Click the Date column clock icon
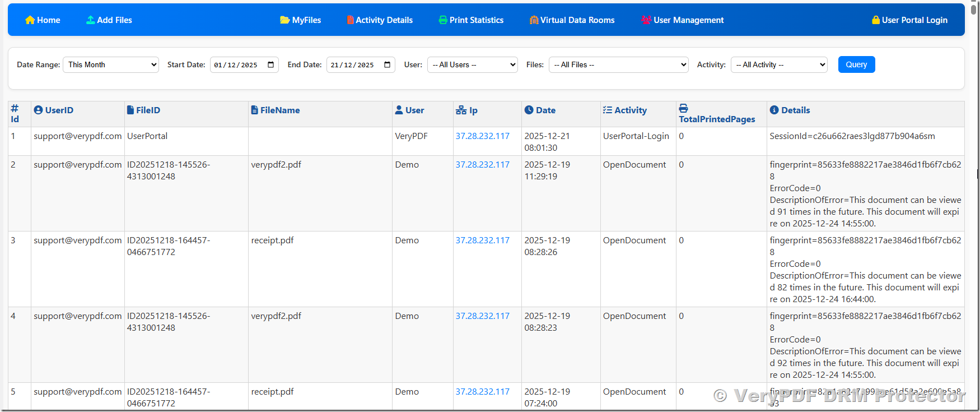Viewport: 980px width, 412px height. pos(529,110)
